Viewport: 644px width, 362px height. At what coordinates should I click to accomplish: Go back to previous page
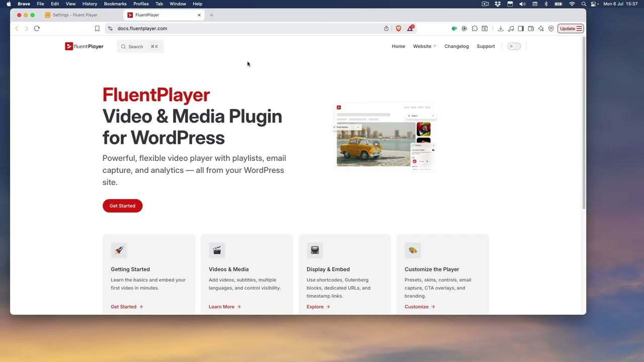click(x=17, y=29)
